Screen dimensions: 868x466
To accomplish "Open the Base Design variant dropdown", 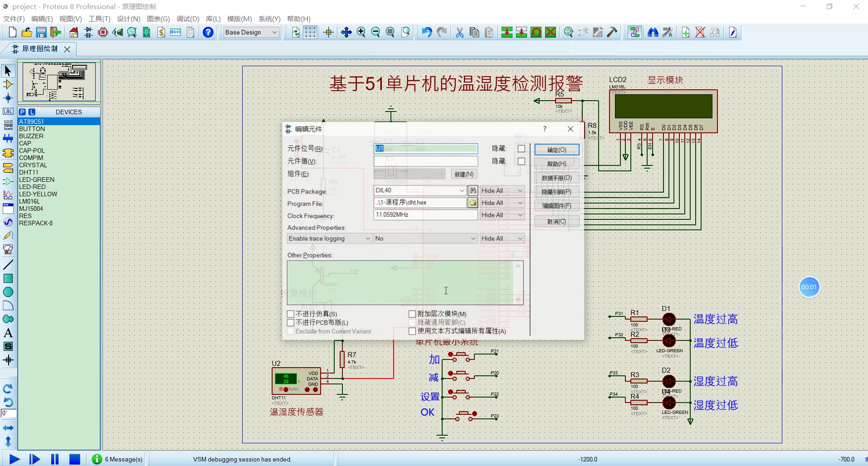I will click(274, 32).
